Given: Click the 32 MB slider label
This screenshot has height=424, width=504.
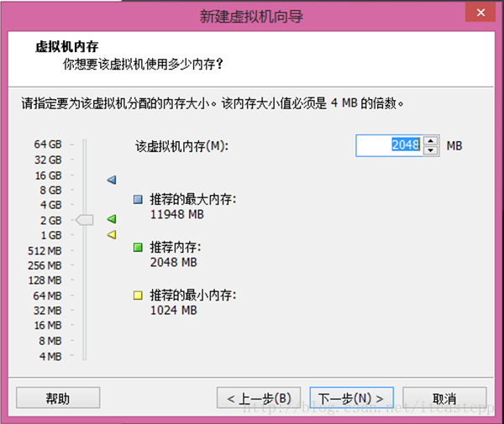Looking at the screenshot, I should [x=47, y=311].
